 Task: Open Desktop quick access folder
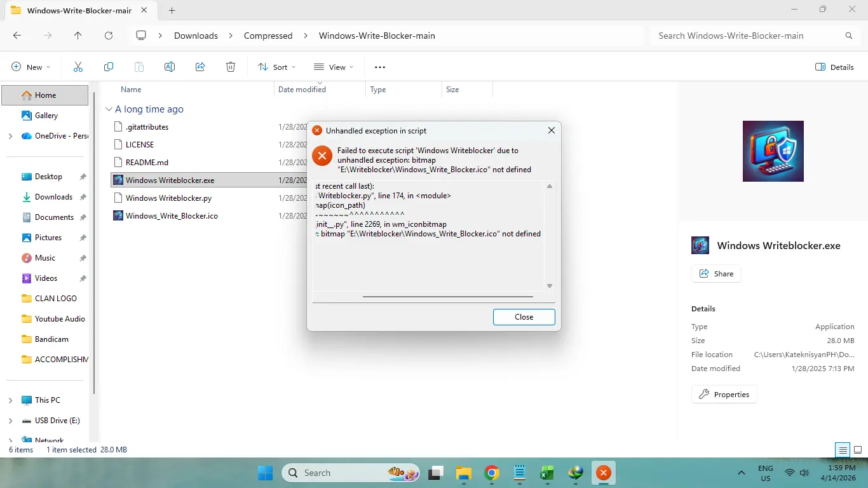(x=48, y=177)
